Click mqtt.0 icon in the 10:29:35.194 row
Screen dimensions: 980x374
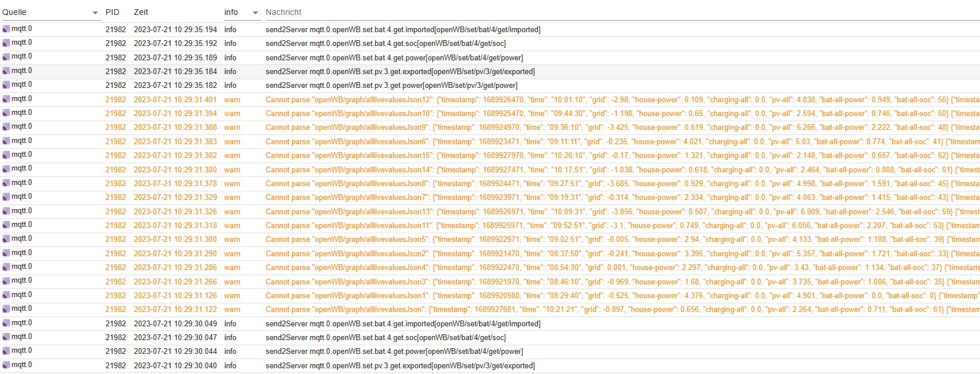pyautogui.click(x=6, y=29)
